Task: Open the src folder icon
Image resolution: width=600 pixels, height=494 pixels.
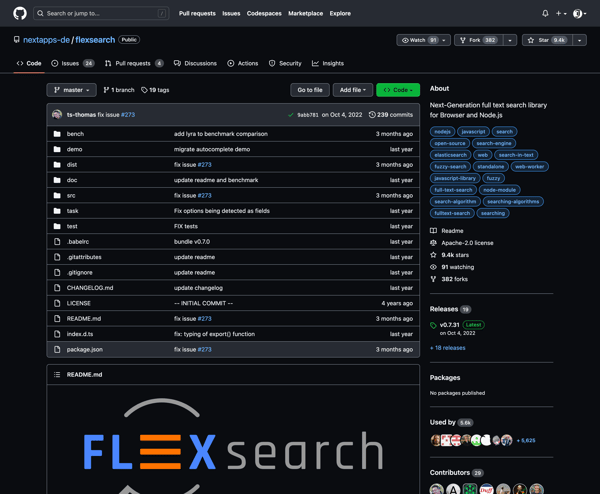Action: [x=57, y=195]
